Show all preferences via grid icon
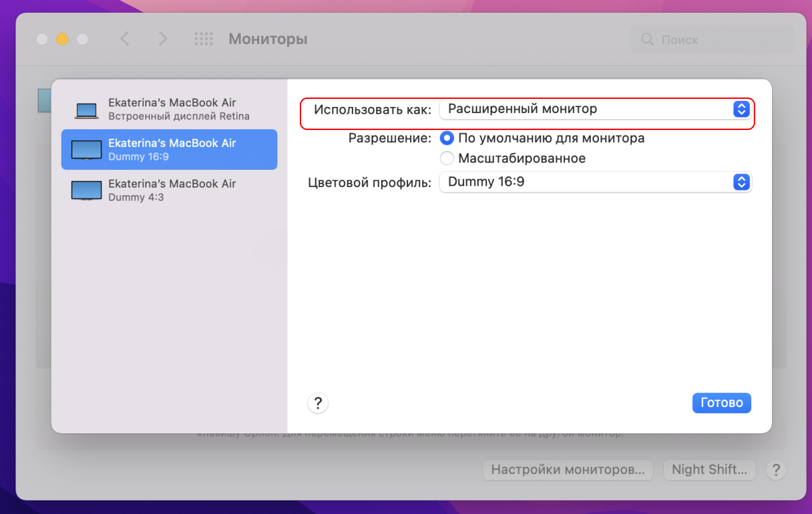 coord(204,39)
